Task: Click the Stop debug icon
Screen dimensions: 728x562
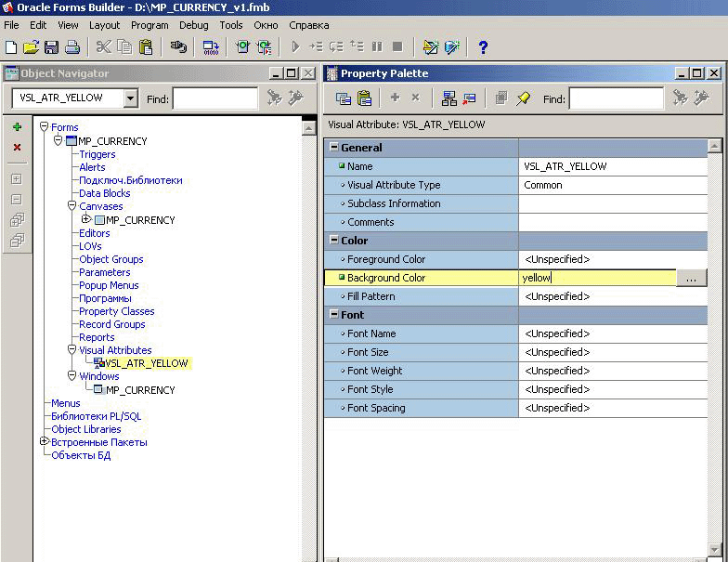Action: click(397, 46)
